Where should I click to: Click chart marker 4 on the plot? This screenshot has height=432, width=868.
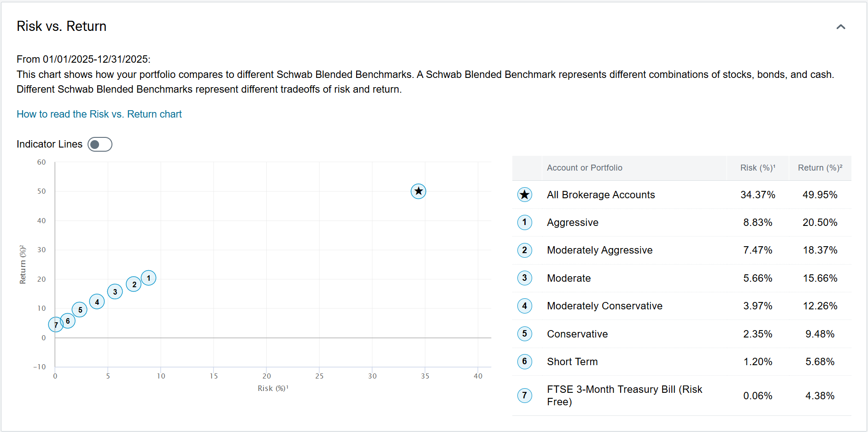point(97,302)
